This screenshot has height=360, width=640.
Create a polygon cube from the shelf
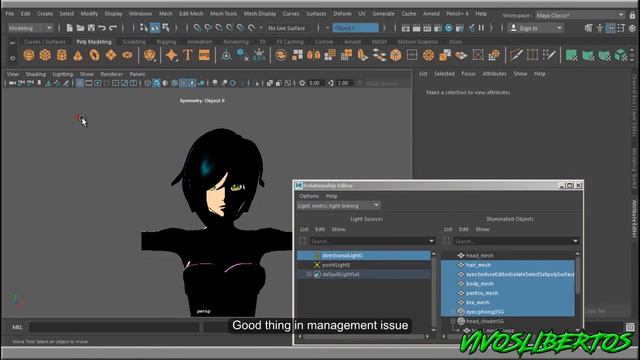pyautogui.click(x=45, y=55)
